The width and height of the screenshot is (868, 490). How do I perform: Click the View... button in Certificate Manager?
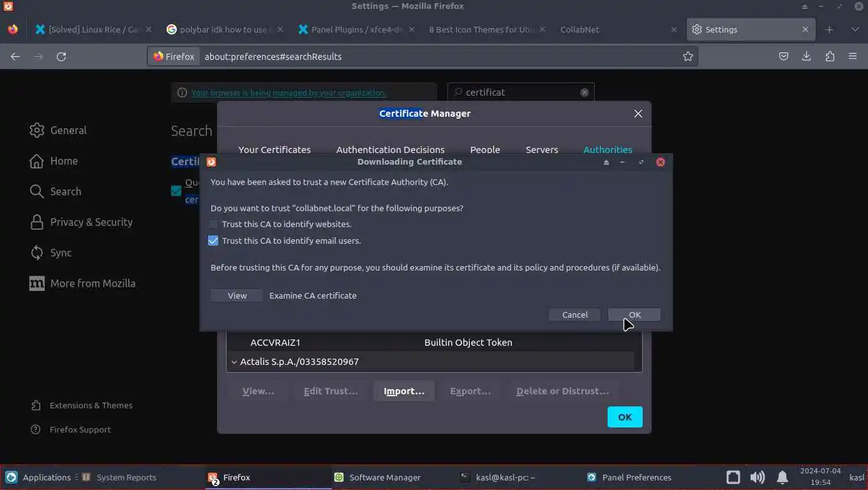258,391
